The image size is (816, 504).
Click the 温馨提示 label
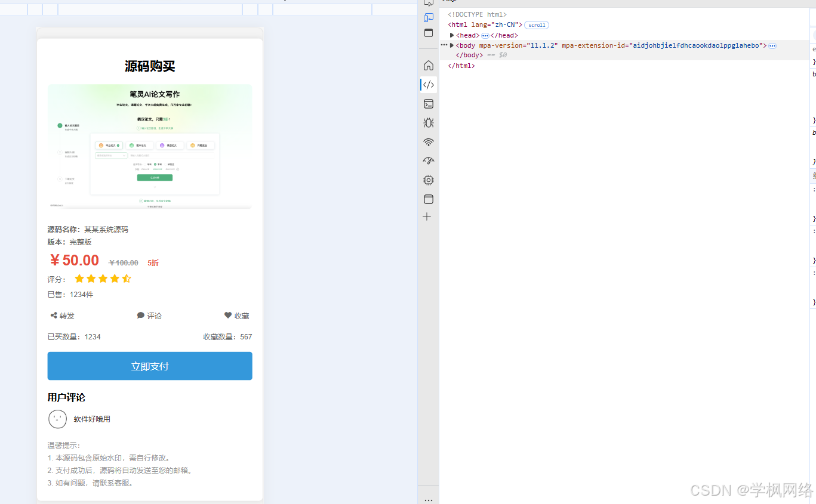64,446
